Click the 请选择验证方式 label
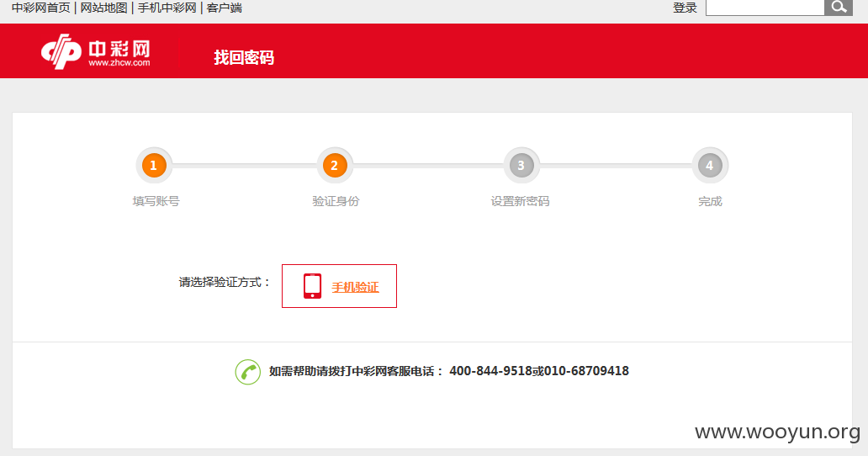 tap(225, 282)
